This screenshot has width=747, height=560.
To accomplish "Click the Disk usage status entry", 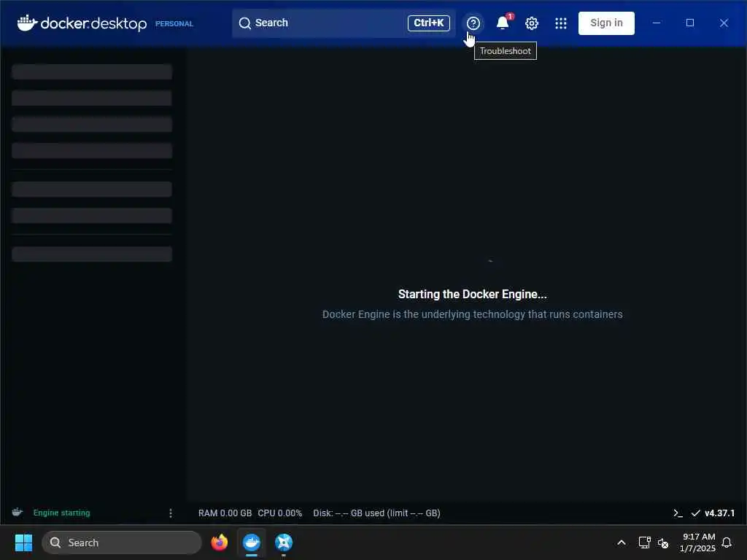I will (x=376, y=513).
